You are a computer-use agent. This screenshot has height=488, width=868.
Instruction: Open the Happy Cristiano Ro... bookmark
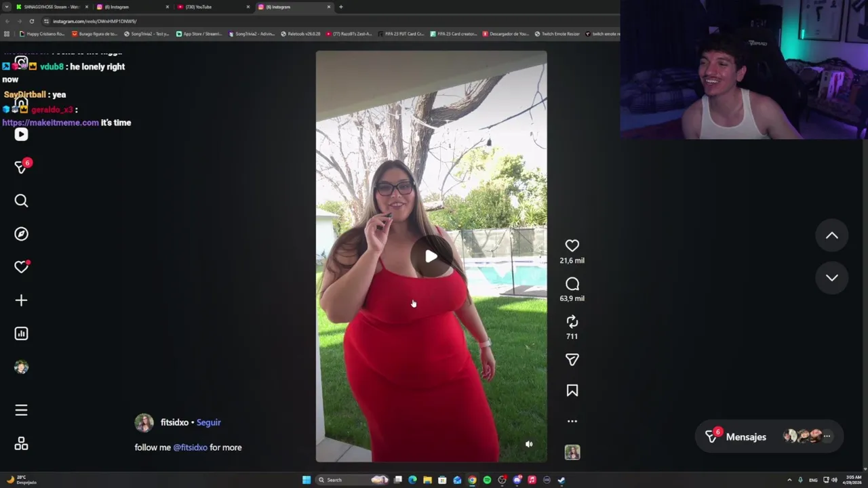(x=42, y=34)
